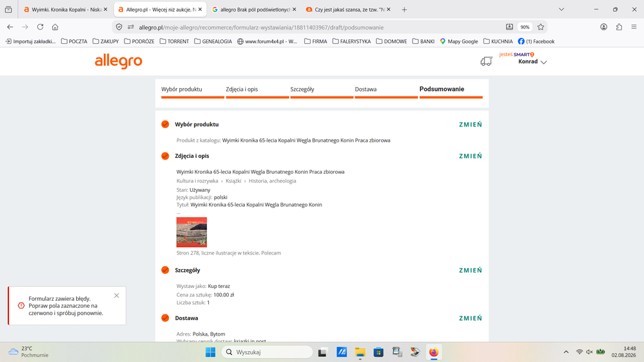644x362 pixels.
Task: Open the extensions puzzle icon
Action: pos(619,27)
